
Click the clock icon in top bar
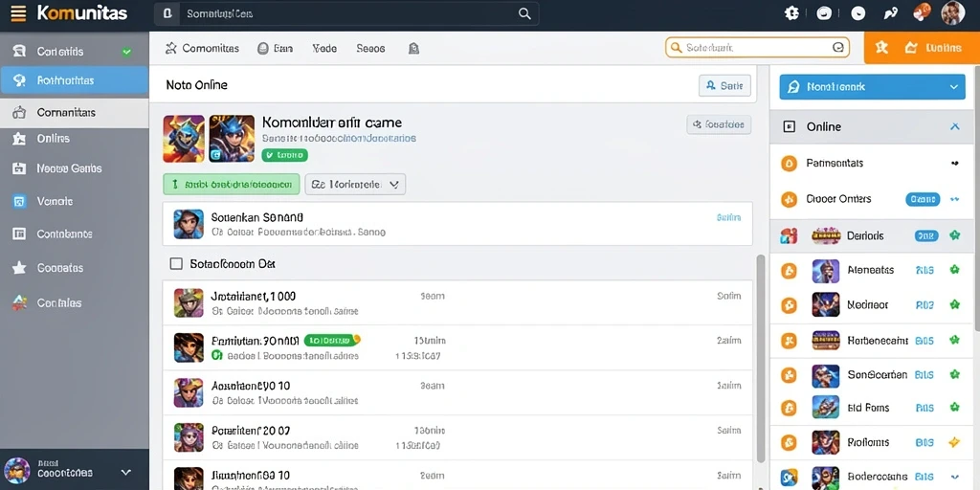point(858,13)
